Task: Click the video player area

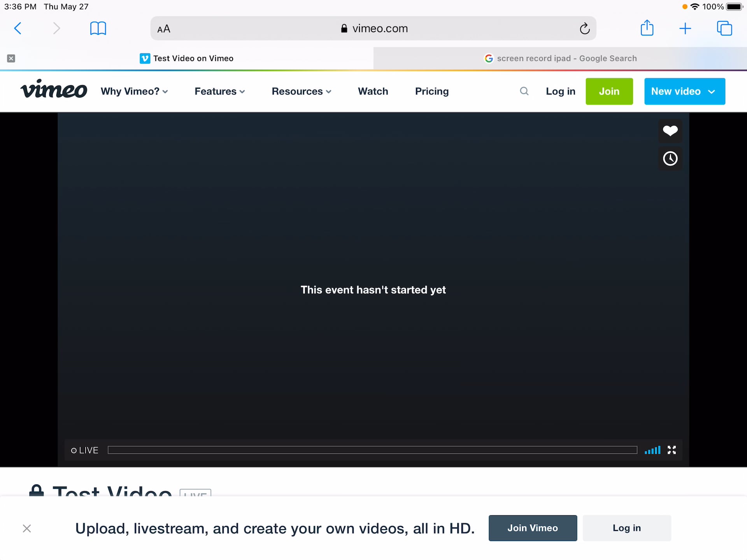Action: point(373,290)
